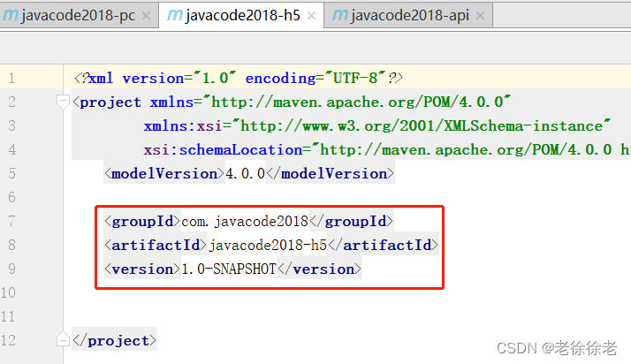The width and height of the screenshot is (631, 364).
Task: Click line number 7 in the gutter
Action: [x=11, y=221]
